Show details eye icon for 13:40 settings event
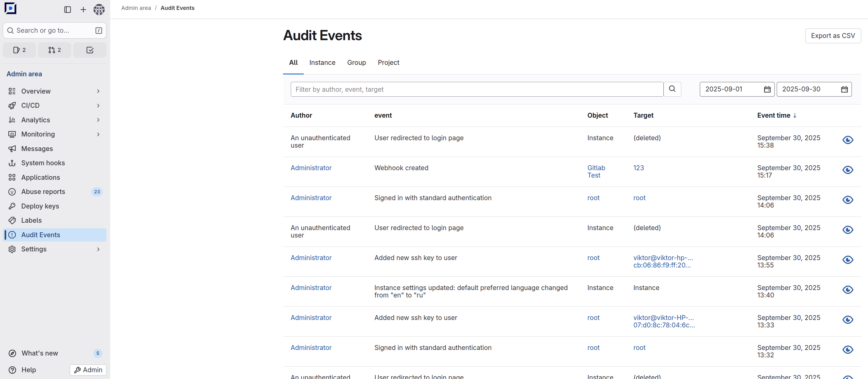The height and width of the screenshot is (379, 868). [x=847, y=290]
